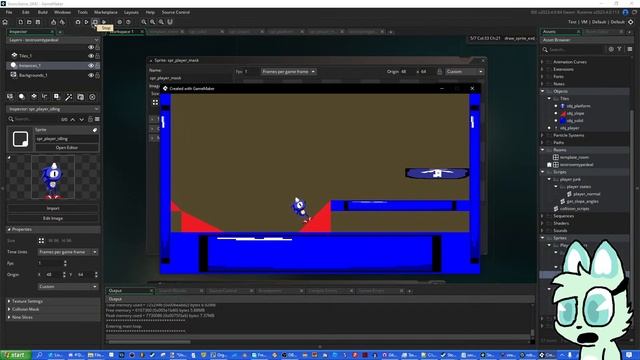Click the Edit Image button

pyautogui.click(x=53, y=218)
